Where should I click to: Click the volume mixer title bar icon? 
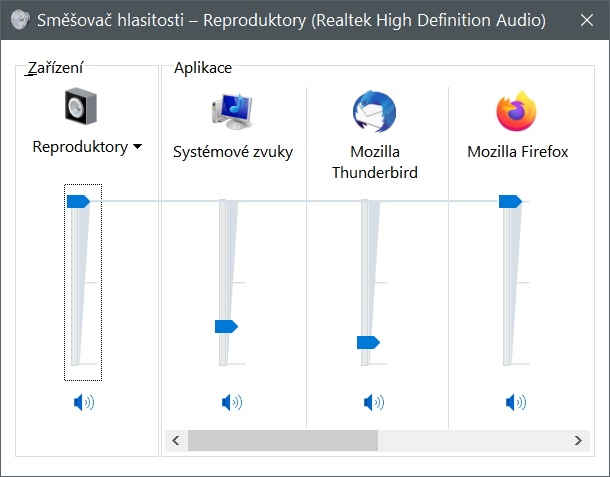coord(19,19)
